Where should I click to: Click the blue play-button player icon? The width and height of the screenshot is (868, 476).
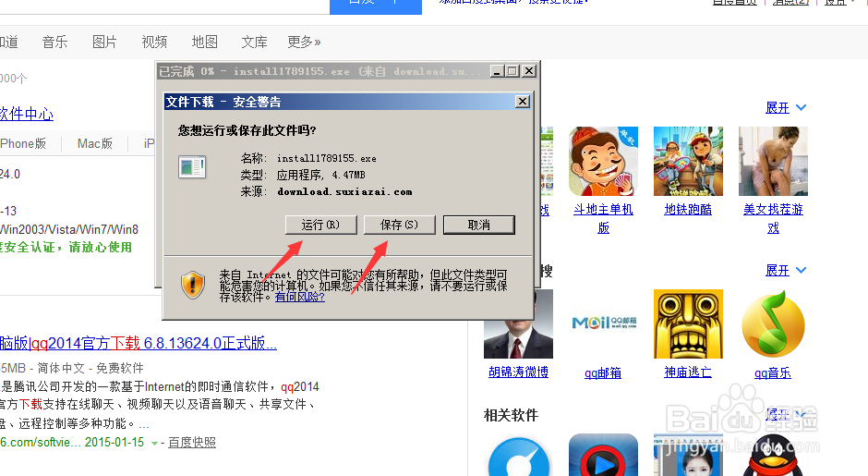click(603, 455)
